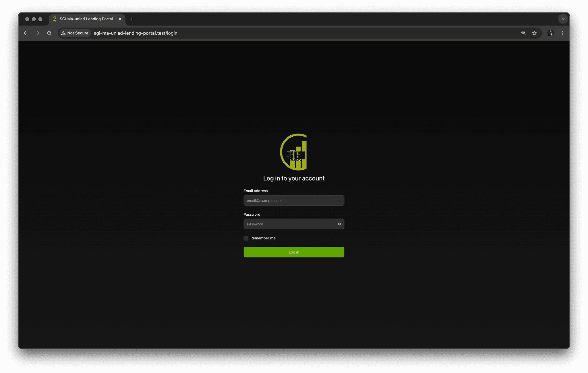Image resolution: width=588 pixels, height=373 pixels.
Task: Open the Not Secure site info
Action: 75,33
